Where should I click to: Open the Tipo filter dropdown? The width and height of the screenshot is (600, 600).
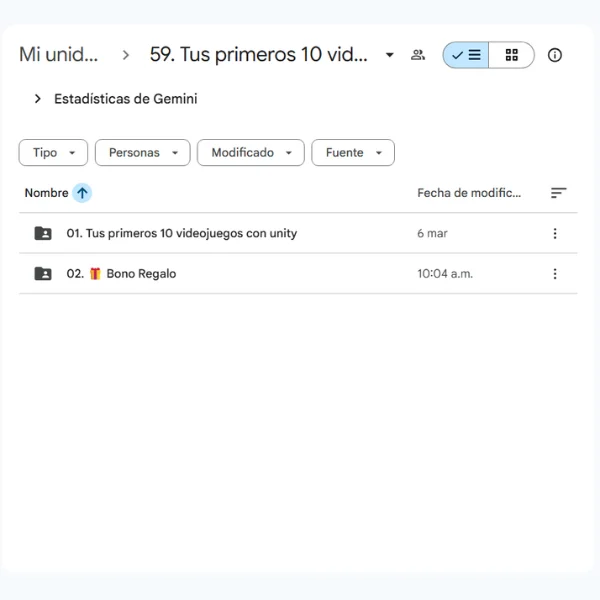click(52, 153)
